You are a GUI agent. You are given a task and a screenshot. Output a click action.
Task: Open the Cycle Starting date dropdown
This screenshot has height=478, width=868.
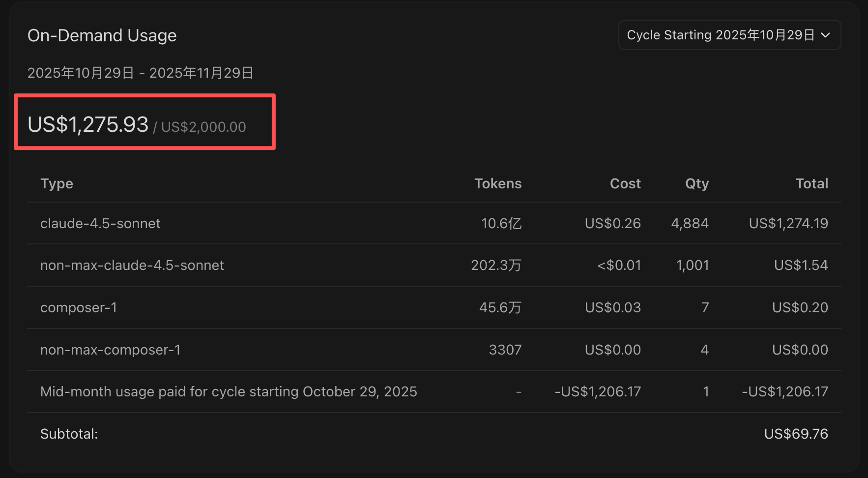pyautogui.click(x=729, y=35)
